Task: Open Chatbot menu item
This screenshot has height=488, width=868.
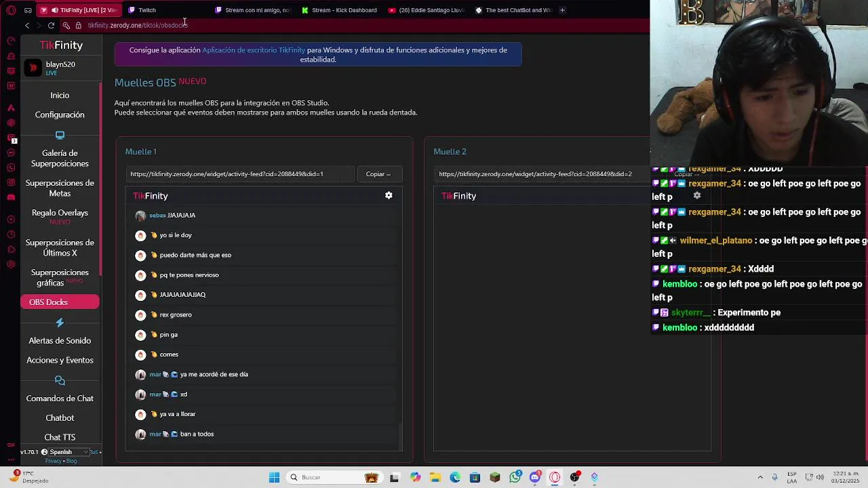Action: [60, 418]
